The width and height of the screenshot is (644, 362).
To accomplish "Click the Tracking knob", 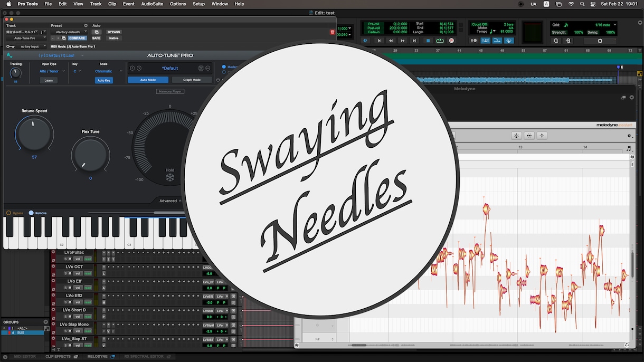I will click(15, 73).
